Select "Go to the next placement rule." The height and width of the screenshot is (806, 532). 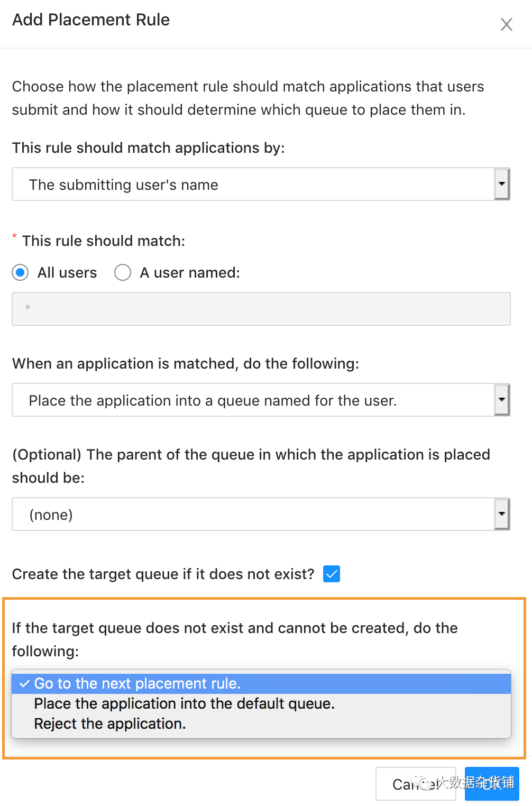[137, 684]
